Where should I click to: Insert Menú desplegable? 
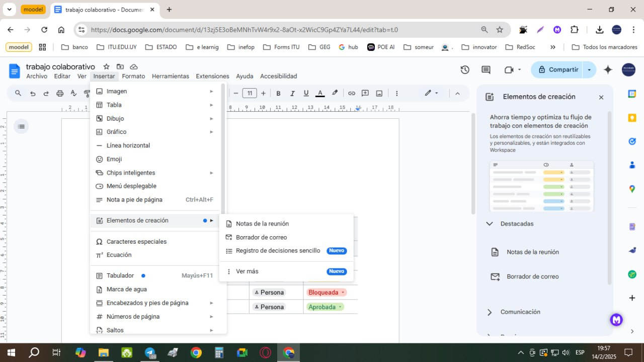[x=155, y=186]
